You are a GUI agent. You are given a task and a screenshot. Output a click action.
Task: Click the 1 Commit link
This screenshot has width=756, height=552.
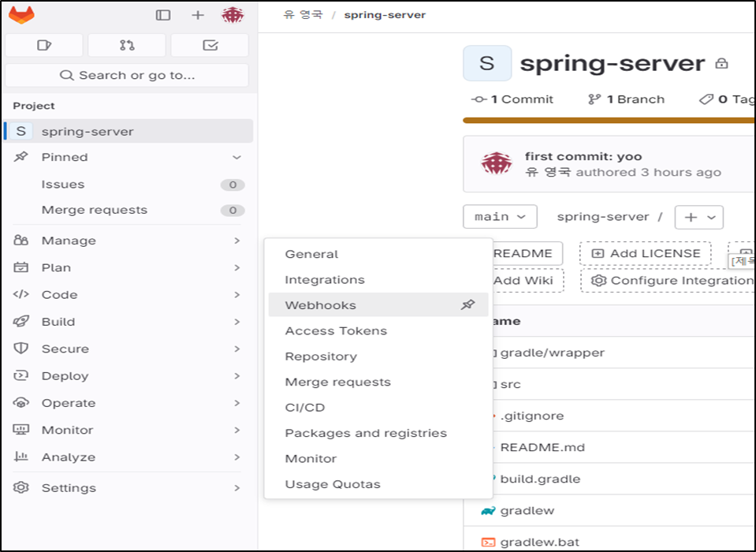point(512,99)
